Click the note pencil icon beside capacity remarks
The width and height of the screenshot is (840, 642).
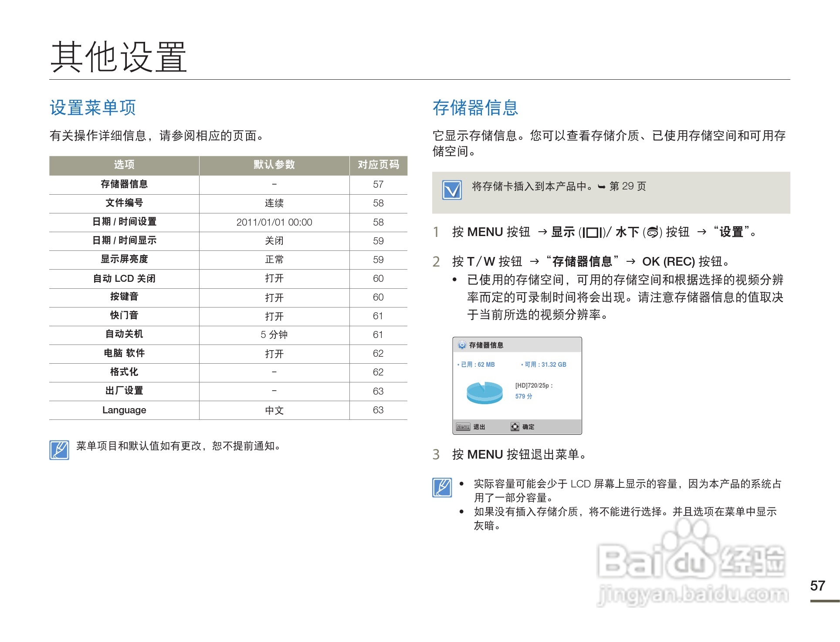click(x=442, y=487)
